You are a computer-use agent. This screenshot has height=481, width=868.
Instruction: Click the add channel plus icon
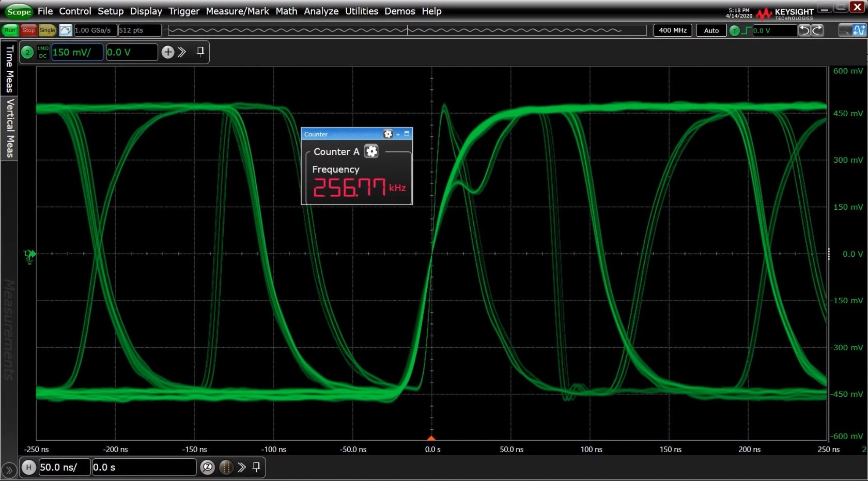pyautogui.click(x=167, y=52)
